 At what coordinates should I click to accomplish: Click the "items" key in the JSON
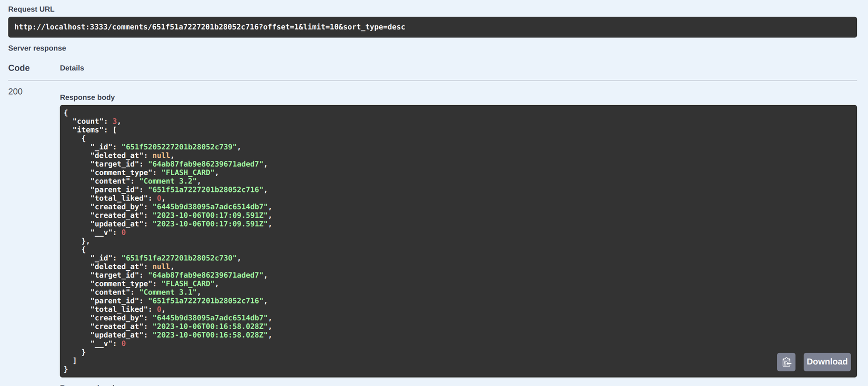point(88,130)
